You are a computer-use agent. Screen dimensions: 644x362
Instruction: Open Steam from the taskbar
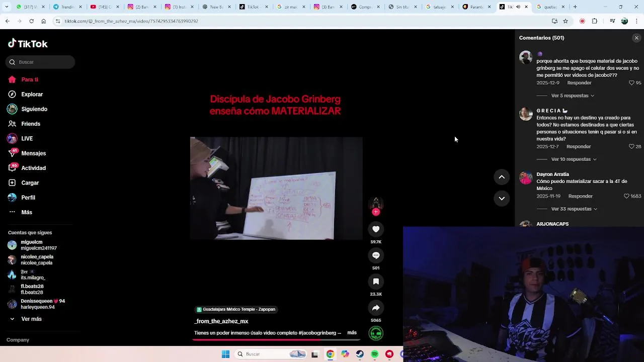[x=360, y=354]
